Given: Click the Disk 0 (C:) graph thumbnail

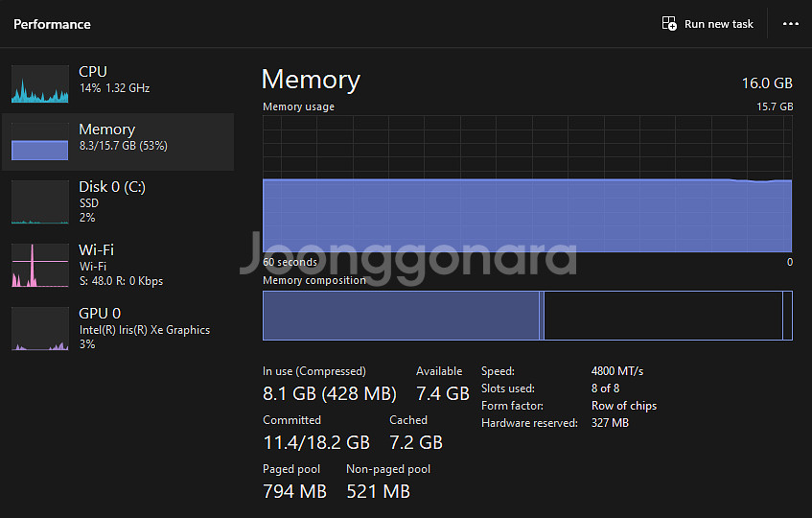Looking at the screenshot, I should click(x=40, y=201).
